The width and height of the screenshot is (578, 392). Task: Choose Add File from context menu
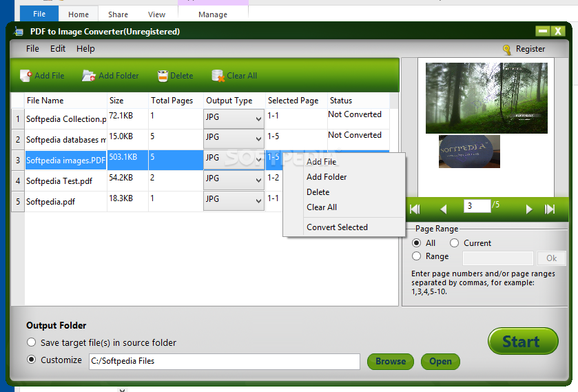(x=322, y=162)
